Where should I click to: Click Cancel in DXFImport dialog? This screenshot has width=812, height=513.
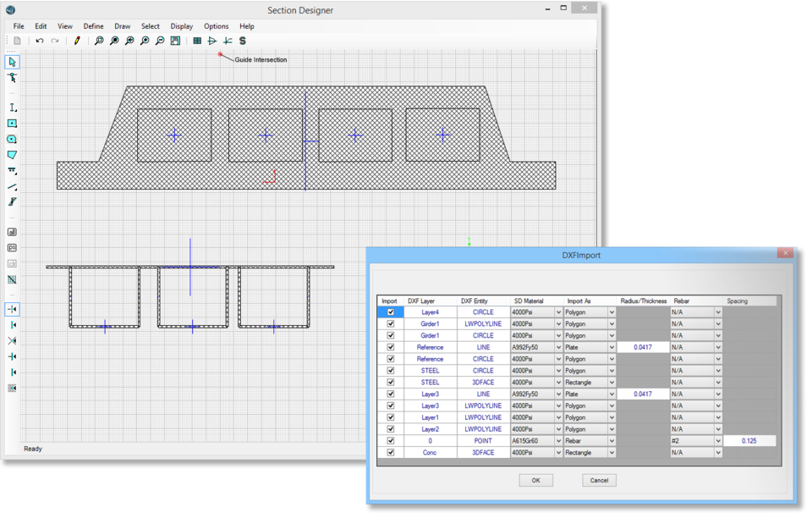[599, 480]
